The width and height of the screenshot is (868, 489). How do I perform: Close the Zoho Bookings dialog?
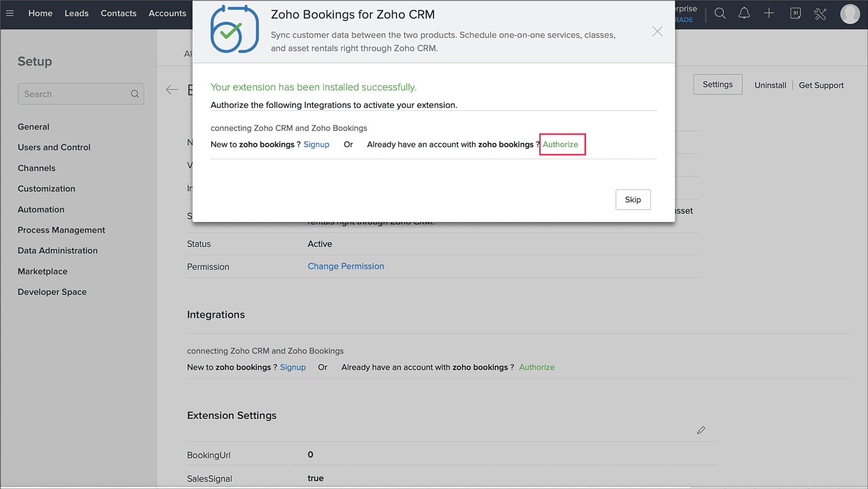[657, 31]
